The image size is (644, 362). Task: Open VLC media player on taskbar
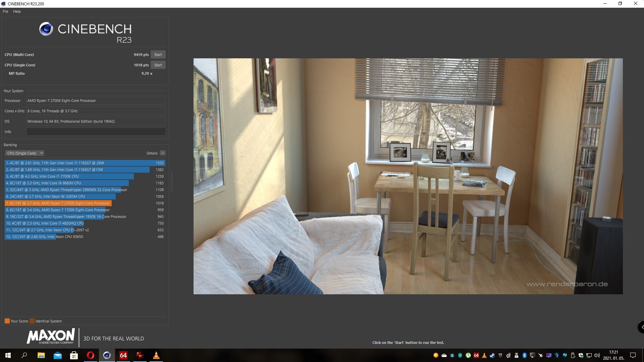pos(156,355)
